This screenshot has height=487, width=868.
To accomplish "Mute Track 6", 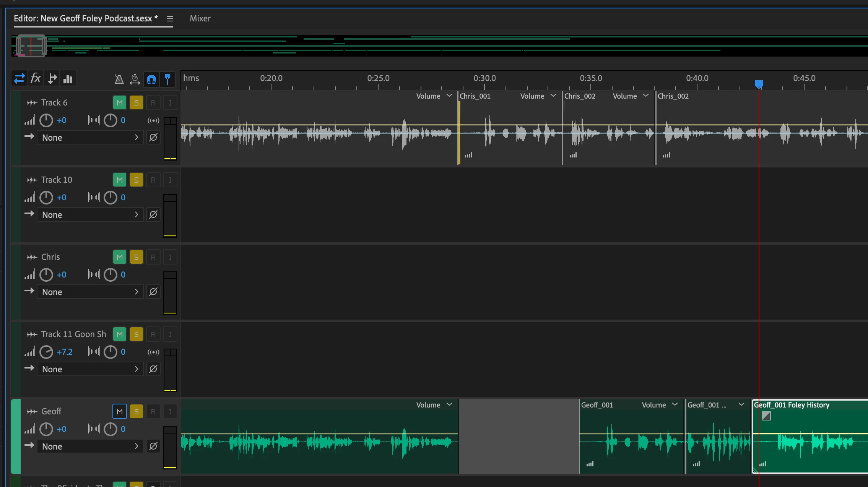I will coord(120,102).
